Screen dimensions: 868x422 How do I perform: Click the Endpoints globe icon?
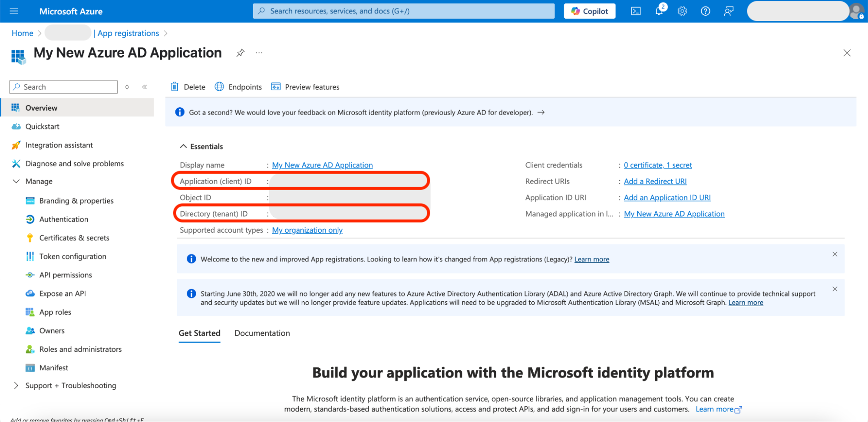click(219, 87)
